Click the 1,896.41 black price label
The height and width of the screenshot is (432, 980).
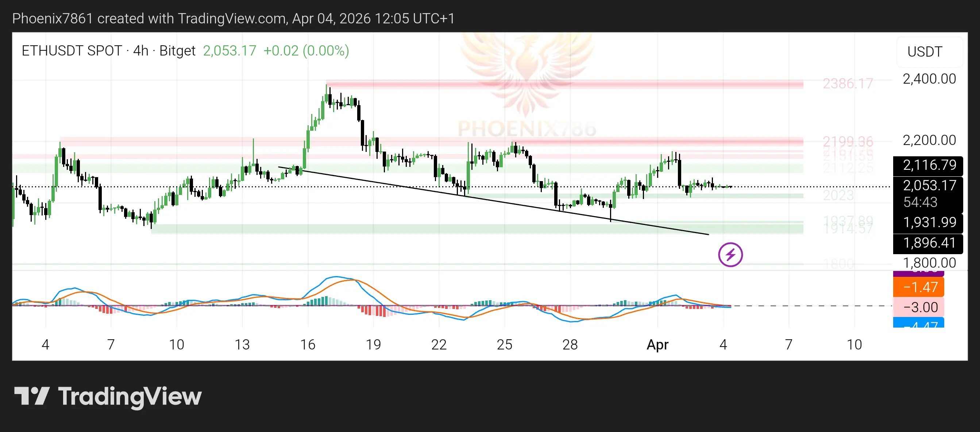pos(929,243)
